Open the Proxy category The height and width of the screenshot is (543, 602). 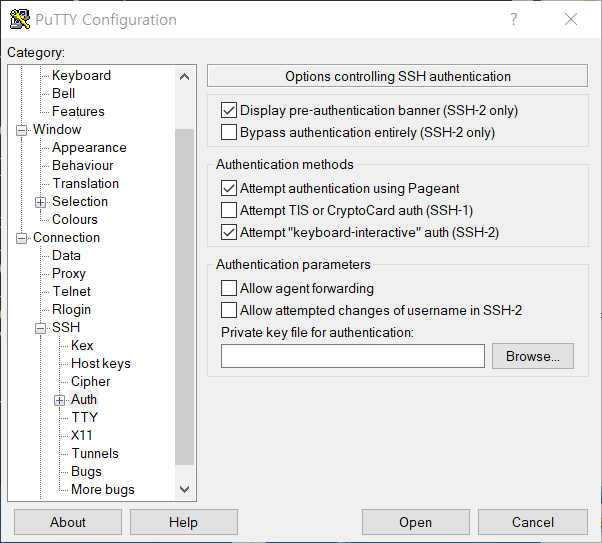(69, 273)
